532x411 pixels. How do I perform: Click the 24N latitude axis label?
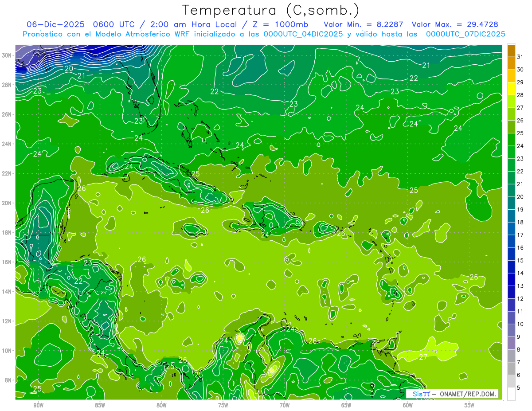tap(7, 144)
